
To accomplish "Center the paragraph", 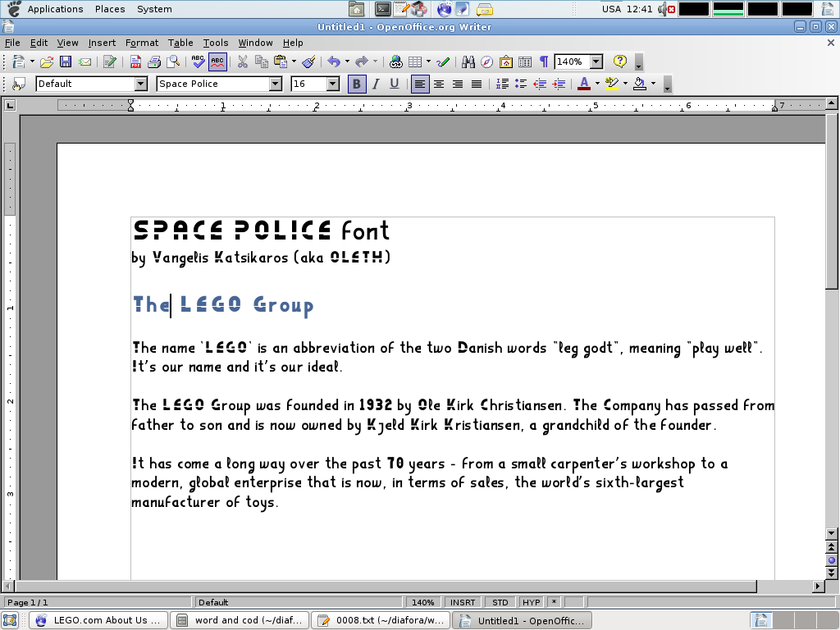I will [439, 84].
